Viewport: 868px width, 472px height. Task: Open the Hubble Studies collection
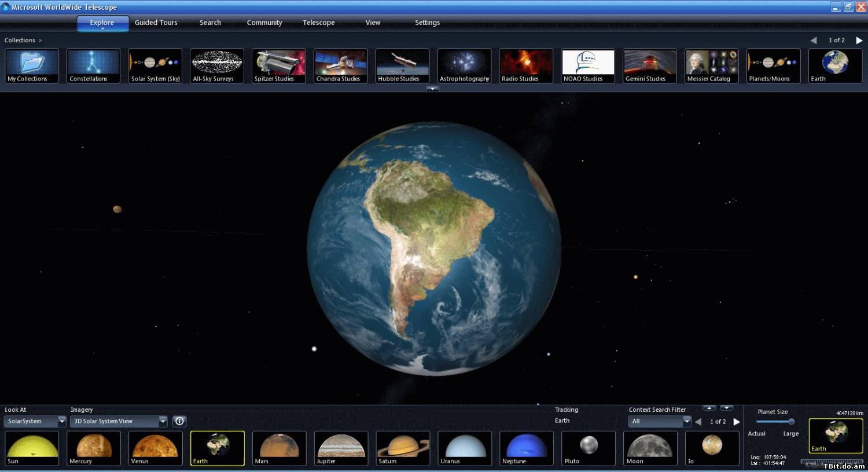pyautogui.click(x=403, y=66)
